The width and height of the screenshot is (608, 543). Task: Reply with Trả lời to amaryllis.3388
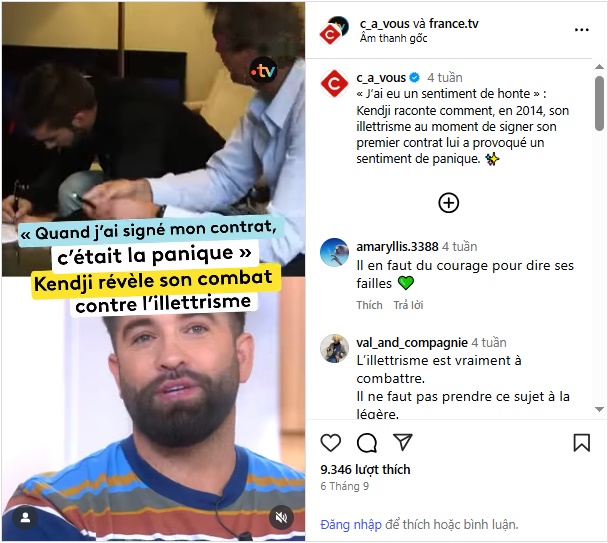(x=408, y=305)
